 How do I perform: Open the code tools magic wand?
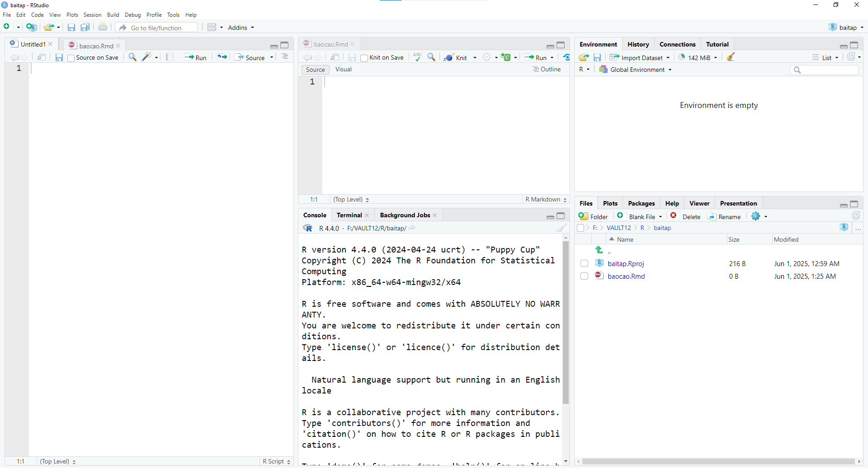(147, 57)
